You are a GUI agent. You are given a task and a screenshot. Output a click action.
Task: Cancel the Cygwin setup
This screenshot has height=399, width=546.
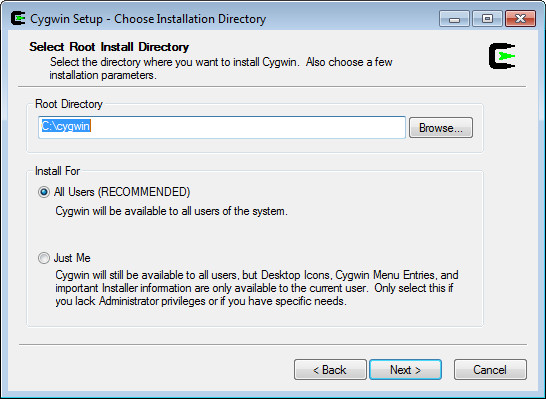coord(490,369)
